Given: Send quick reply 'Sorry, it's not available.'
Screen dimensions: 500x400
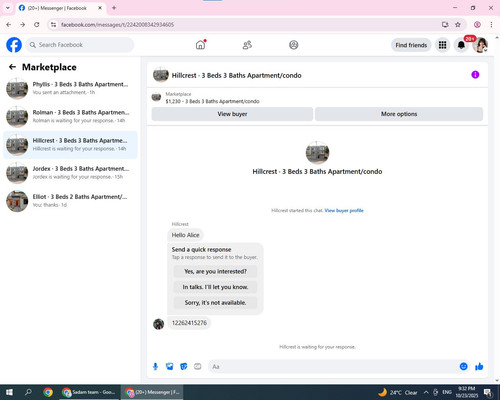Looking at the screenshot, I should point(215,303).
